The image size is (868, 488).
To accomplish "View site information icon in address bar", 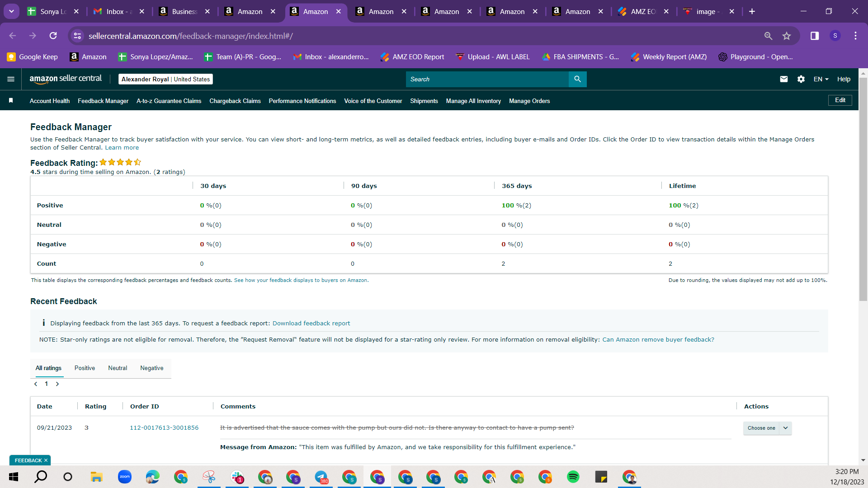I will [x=77, y=36].
